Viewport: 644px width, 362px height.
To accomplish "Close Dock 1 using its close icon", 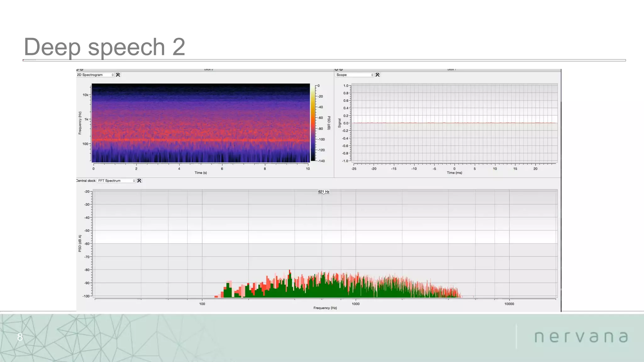I will (336, 69).
